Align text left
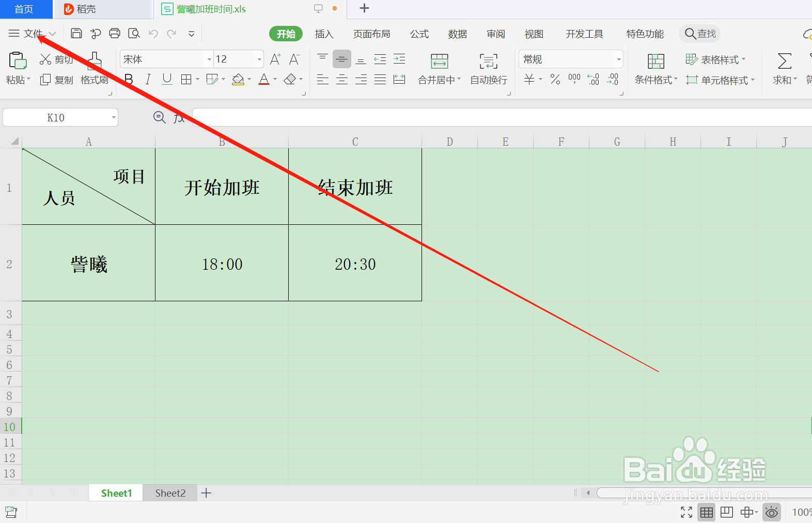 pyautogui.click(x=322, y=79)
